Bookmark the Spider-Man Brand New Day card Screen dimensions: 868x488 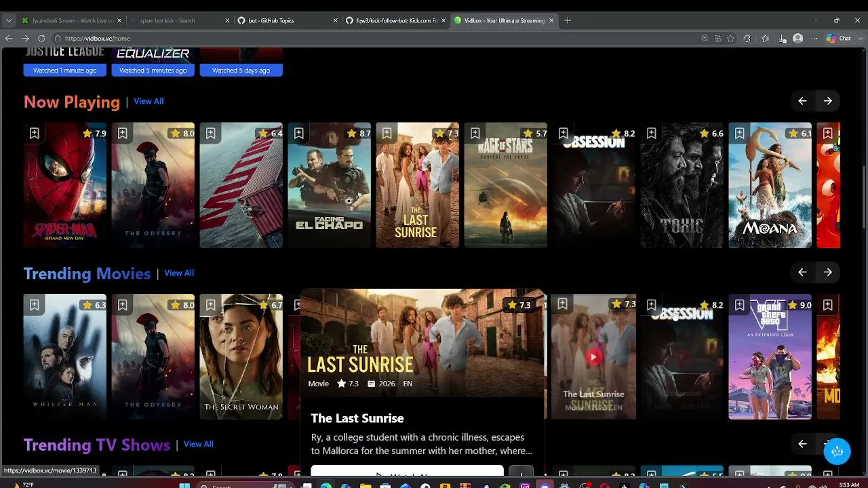coord(34,134)
